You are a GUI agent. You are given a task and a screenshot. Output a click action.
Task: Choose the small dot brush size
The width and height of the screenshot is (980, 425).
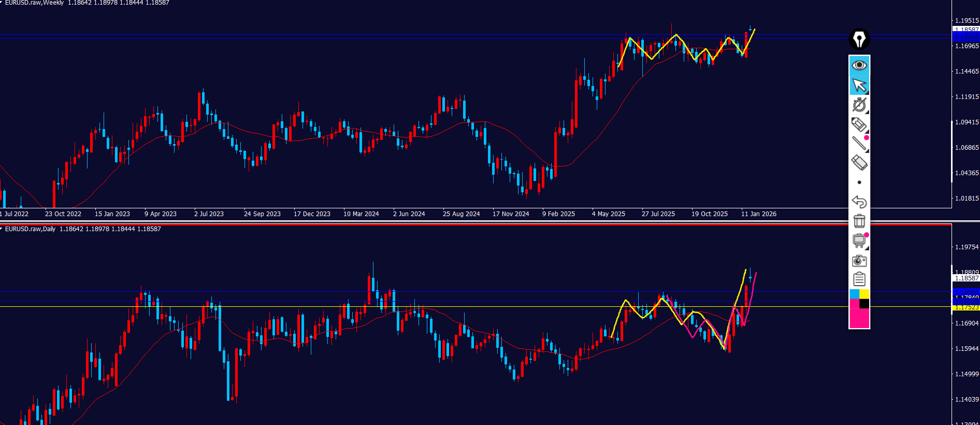(859, 182)
